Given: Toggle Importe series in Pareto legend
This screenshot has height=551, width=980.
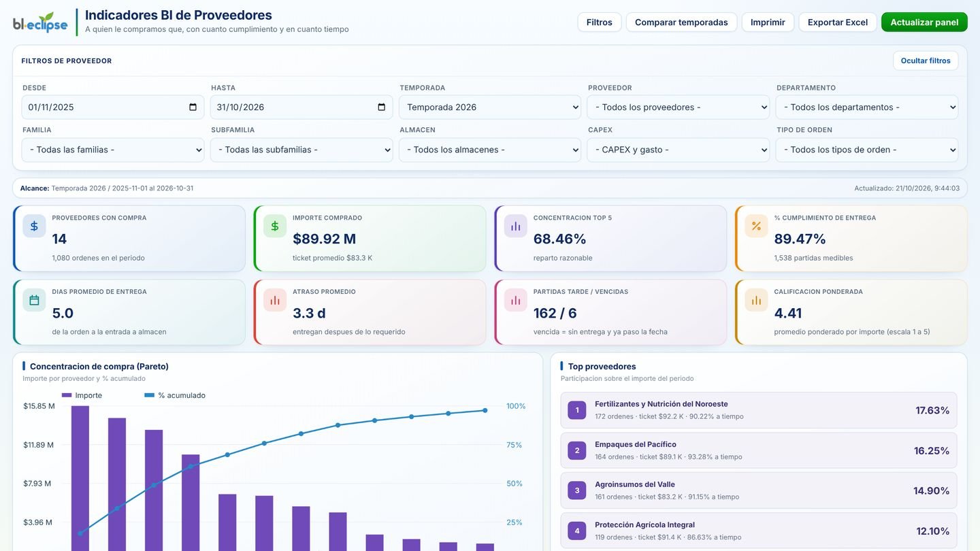Looking at the screenshot, I should 82,395.
